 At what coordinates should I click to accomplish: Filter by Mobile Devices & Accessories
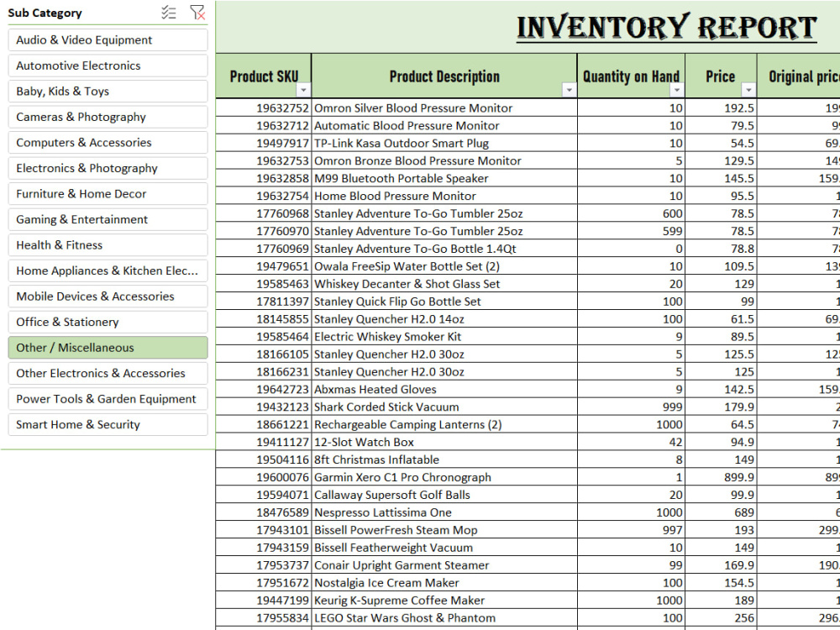click(x=108, y=297)
